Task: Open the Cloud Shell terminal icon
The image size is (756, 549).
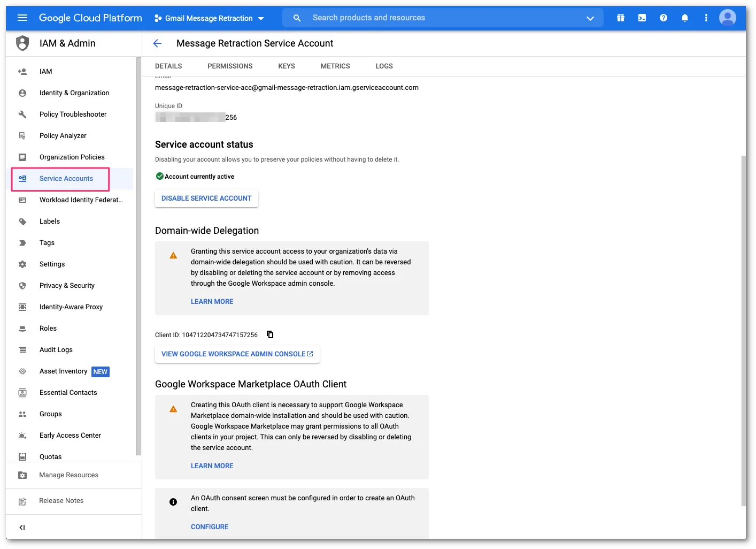Action: 642,18
